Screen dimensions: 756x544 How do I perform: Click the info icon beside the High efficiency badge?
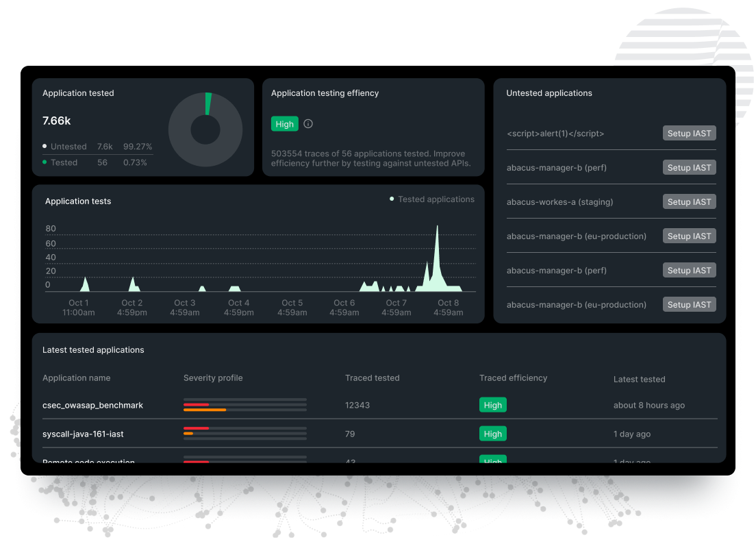click(307, 124)
